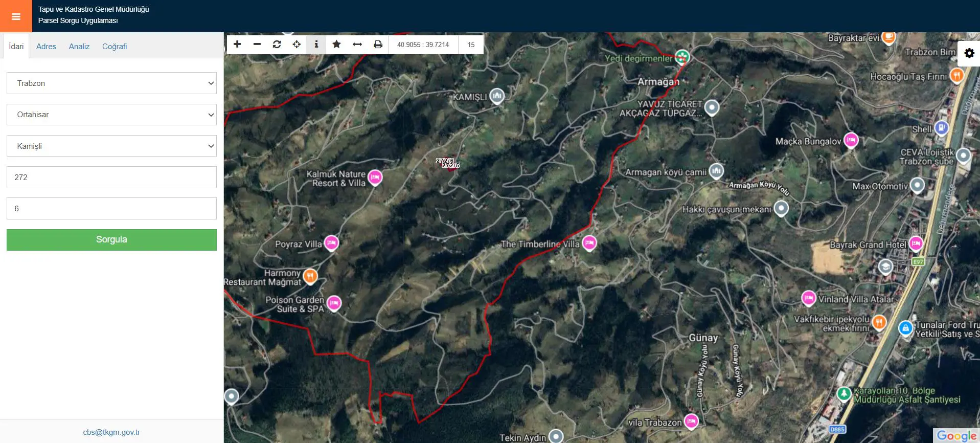Viewport: 980px width, 443px height.
Task: Click the Kalmuk Nature Resort hotel marker
Action: (x=375, y=178)
